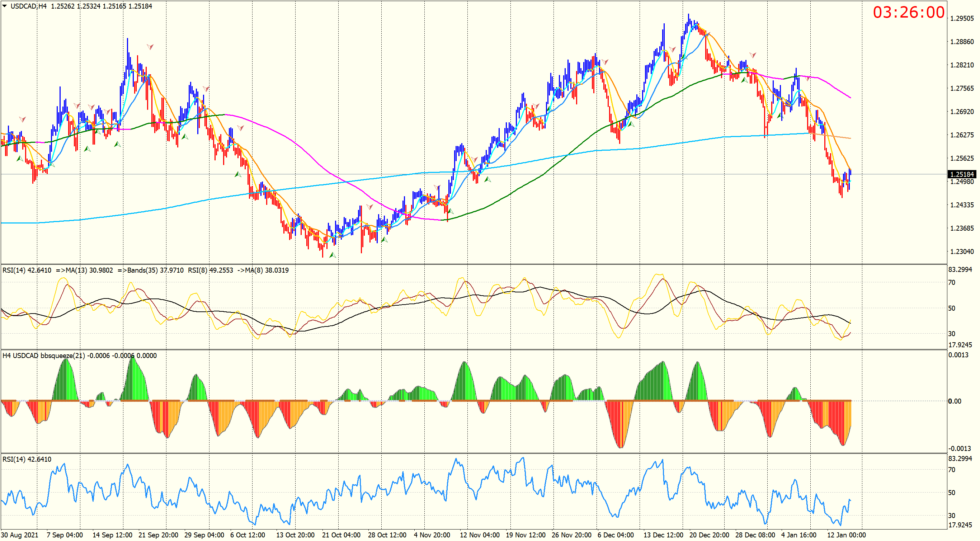Viewport: 980px width, 541px height.
Task: Click the sell arrow above 6 Dec peak
Action: (x=605, y=62)
